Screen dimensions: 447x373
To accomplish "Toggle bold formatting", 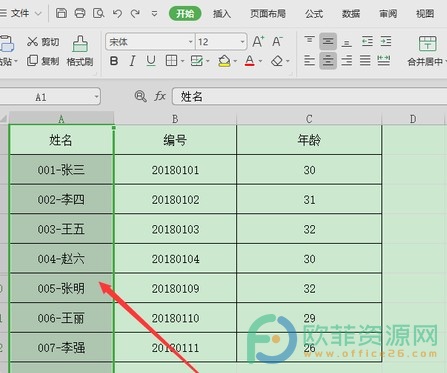I will 114,61.
